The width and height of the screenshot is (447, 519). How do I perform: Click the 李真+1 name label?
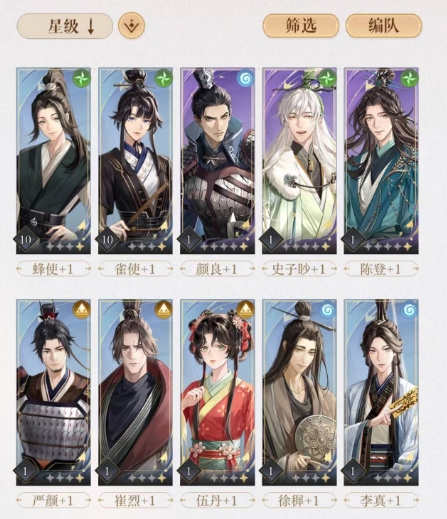pos(381,501)
